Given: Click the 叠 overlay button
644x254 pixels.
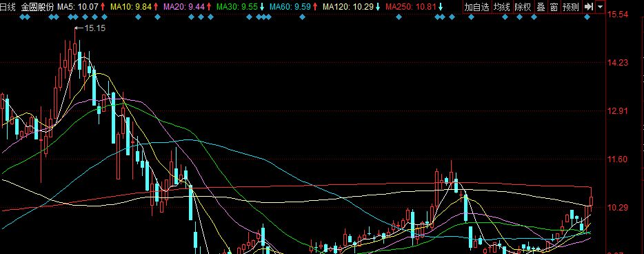Looking at the screenshot, I should [x=541, y=7].
